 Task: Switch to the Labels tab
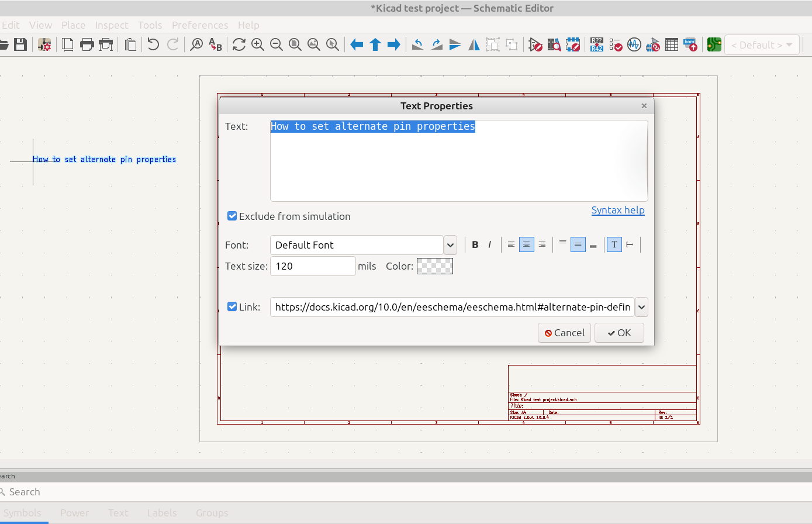pyautogui.click(x=162, y=513)
